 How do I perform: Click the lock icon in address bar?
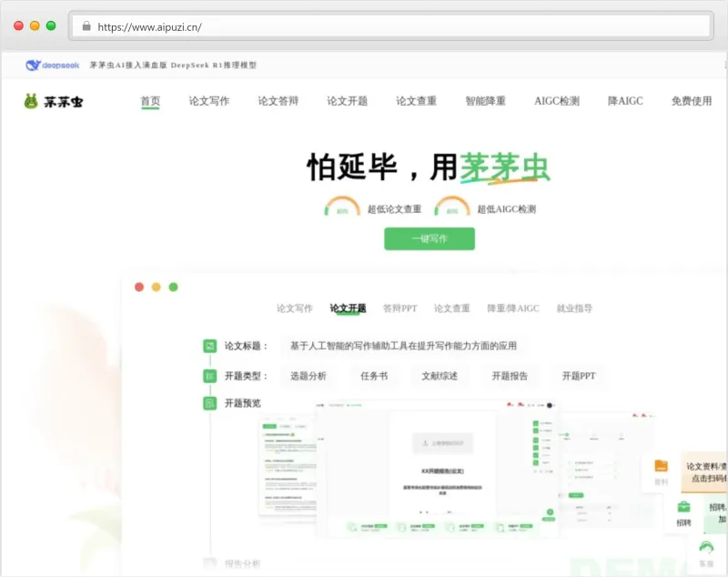point(86,26)
